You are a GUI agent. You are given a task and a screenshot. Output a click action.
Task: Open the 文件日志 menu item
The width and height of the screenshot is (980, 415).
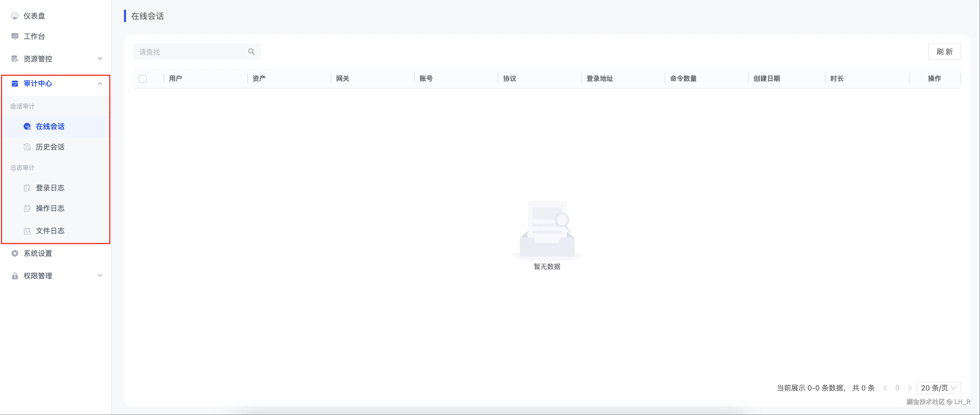pyautogui.click(x=50, y=231)
